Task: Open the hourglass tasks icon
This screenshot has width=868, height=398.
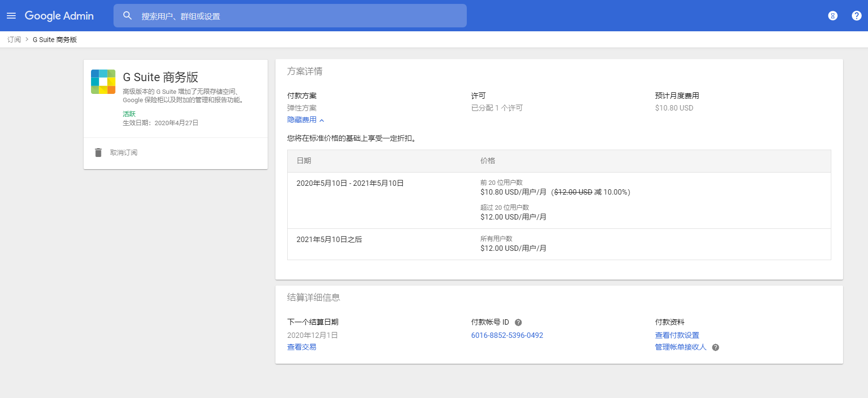Action: (x=832, y=16)
